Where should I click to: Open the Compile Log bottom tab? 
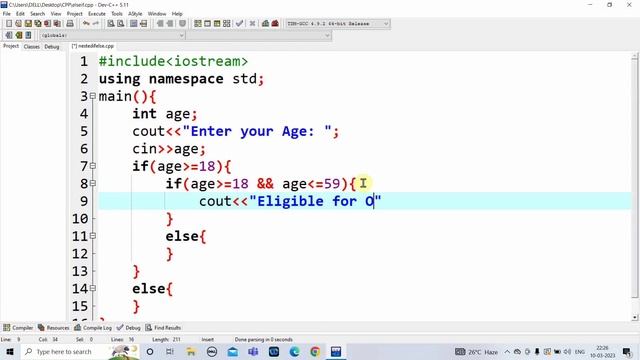click(x=93, y=328)
